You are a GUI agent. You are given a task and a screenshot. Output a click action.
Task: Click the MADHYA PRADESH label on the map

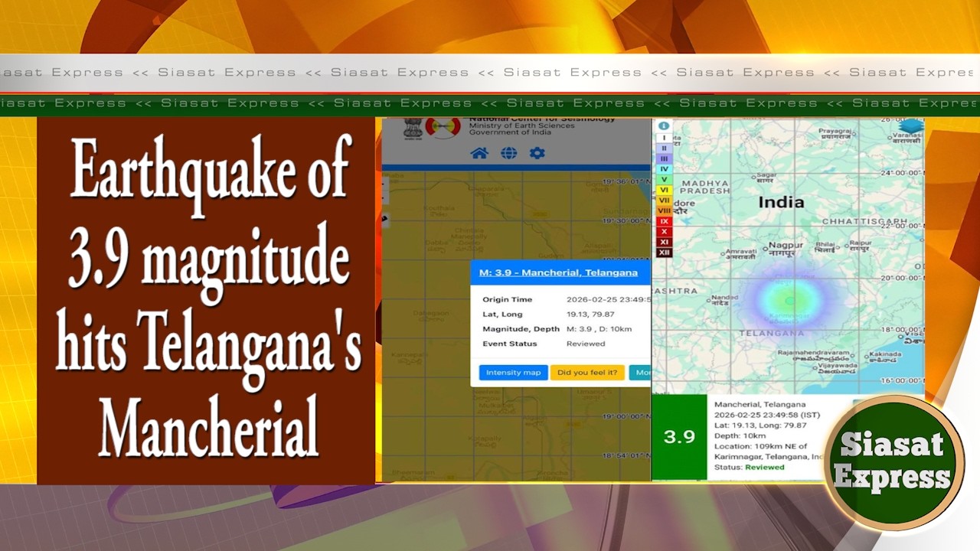pyautogui.click(x=705, y=187)
